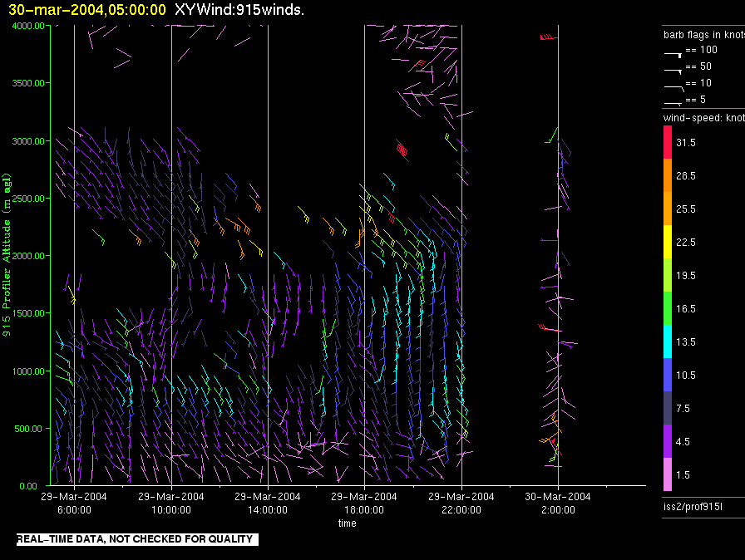Screen dimensions: 745x560
Task: Click the '29-Mar-2004 14:00:00' time label
Action: [x=268, y=503]
